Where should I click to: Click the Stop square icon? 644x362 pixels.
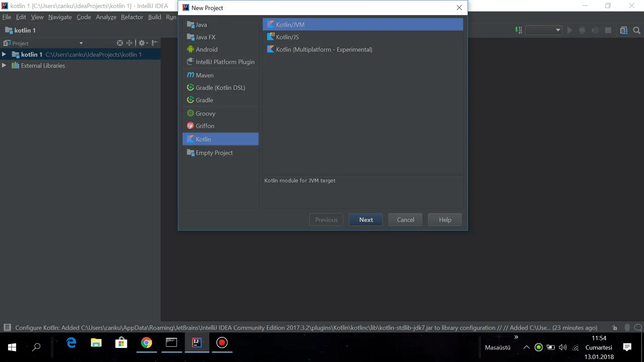(608, 30)
